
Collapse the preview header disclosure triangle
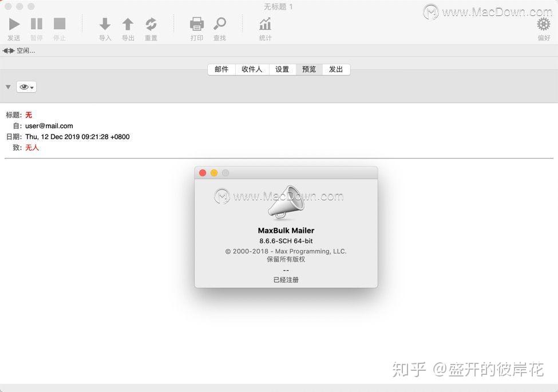(x=8, y=87)
